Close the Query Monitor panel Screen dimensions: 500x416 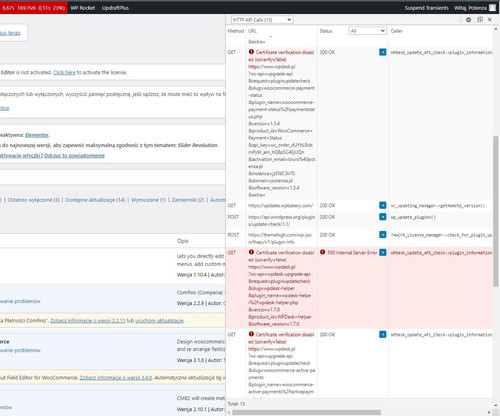click(x=490, y=20)
